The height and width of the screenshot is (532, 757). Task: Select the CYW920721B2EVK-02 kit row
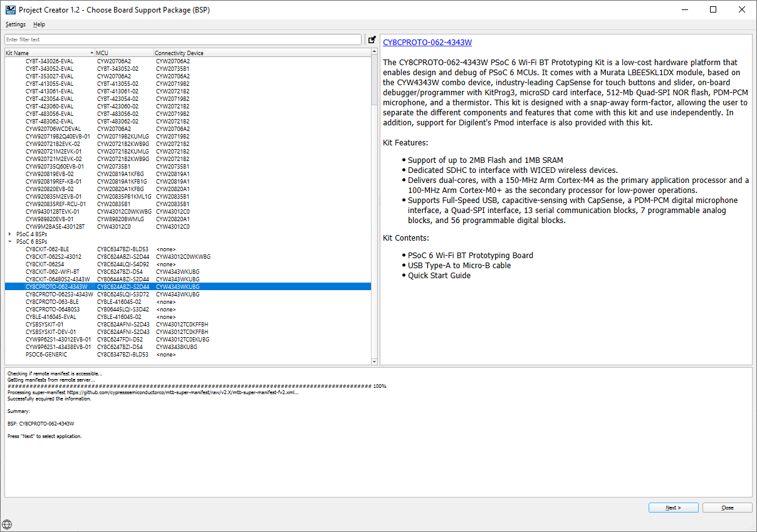coord(188,143)
